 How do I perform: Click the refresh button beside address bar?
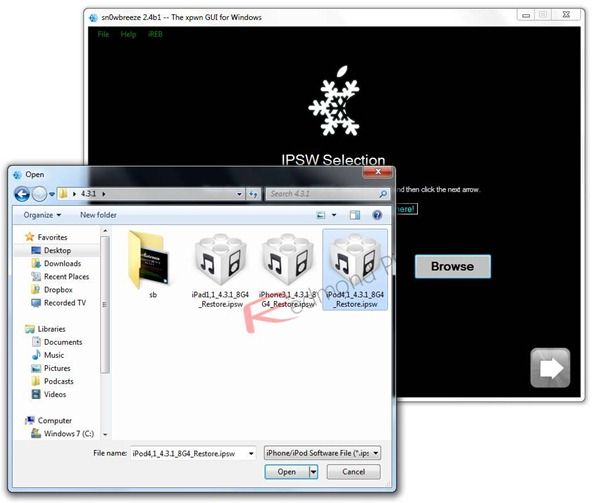[x=253, y=194]
